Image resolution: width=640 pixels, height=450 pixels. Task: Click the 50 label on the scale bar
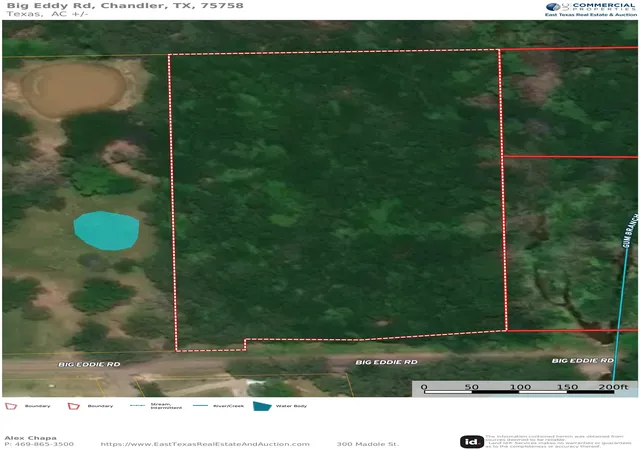[x=471, y=386]
